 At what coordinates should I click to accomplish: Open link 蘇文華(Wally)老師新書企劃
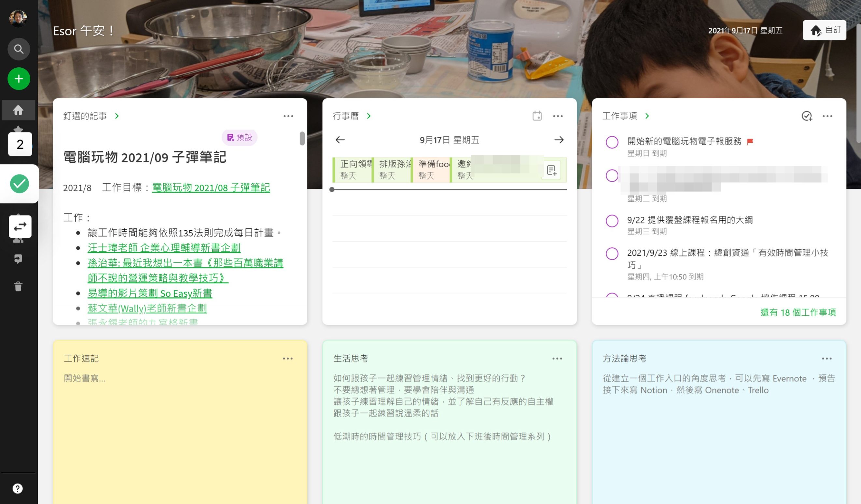[x=147, y=308]
